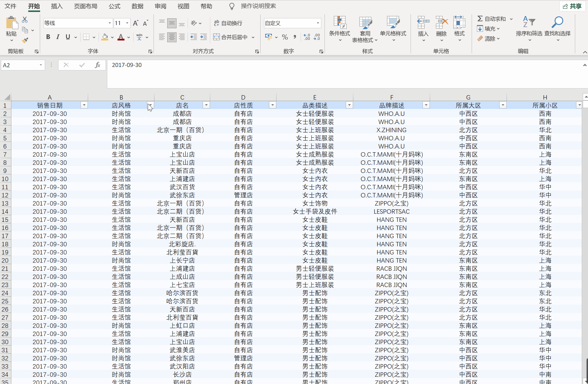Open Conditional Formatting (条件格式)
Image resolution: width=588 pixels, height=384 pixels.
pos(340,29)
